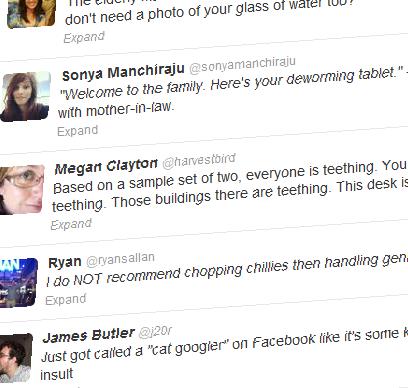Select the "Welcome to the family" tweet text

(x=232, y=93)
